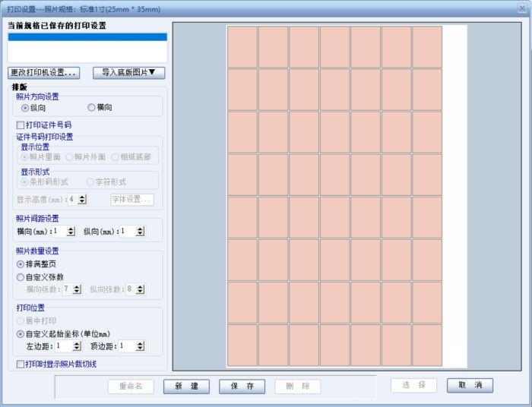Click the 新建 button
The width and height of the screenshot is (532, 407).
pos(186,386)
